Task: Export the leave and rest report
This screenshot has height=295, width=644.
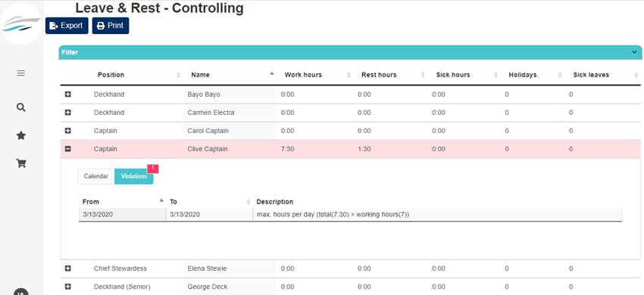Action: (67, 26)
